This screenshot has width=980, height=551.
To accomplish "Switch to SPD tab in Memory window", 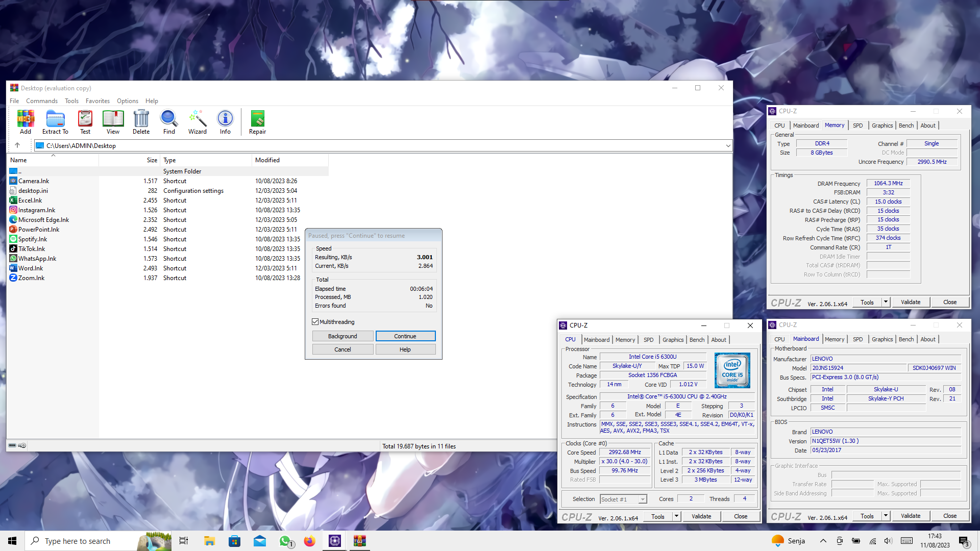I will (x=858, y=126).
